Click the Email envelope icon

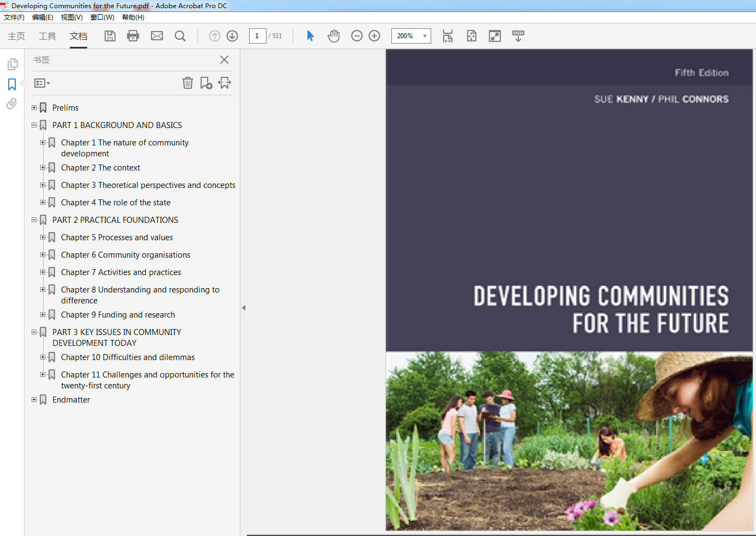157,36
